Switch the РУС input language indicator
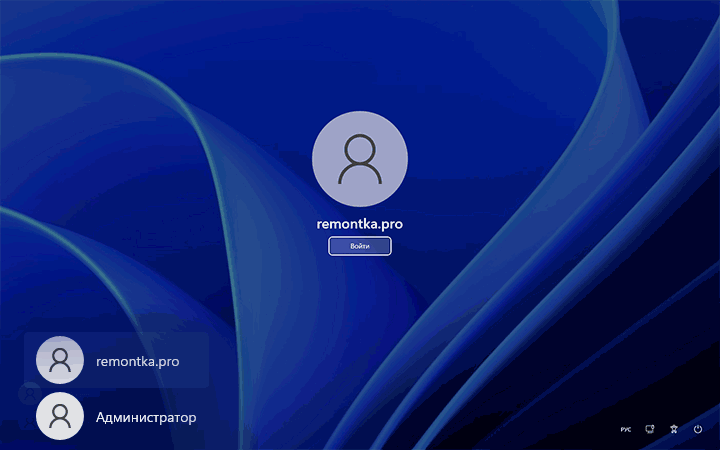Viewport: 720px width, 450px height. tap(625, 429)
